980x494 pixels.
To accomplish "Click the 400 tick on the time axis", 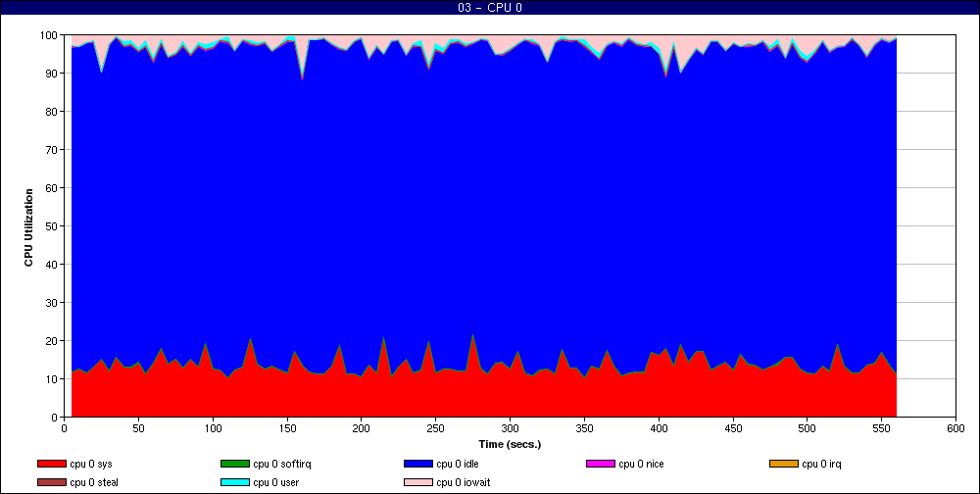I will coord(659,428).
